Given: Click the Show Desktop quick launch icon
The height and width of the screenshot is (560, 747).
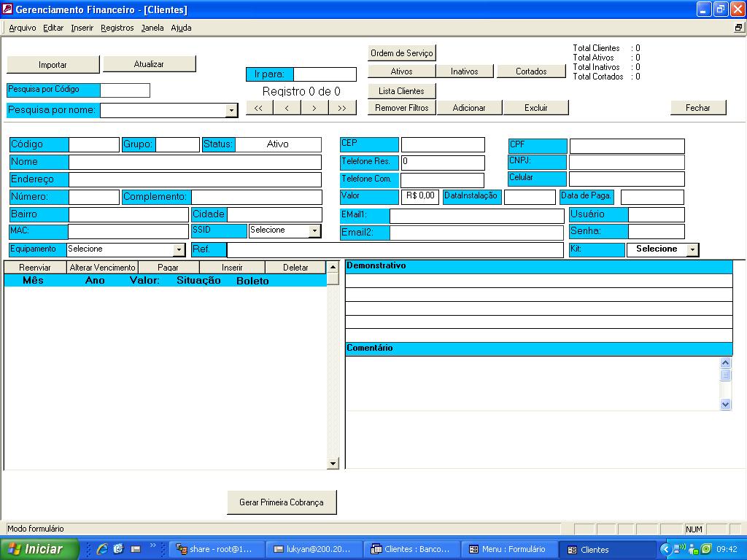Looking at the screenshot, I should pos(136,549).
